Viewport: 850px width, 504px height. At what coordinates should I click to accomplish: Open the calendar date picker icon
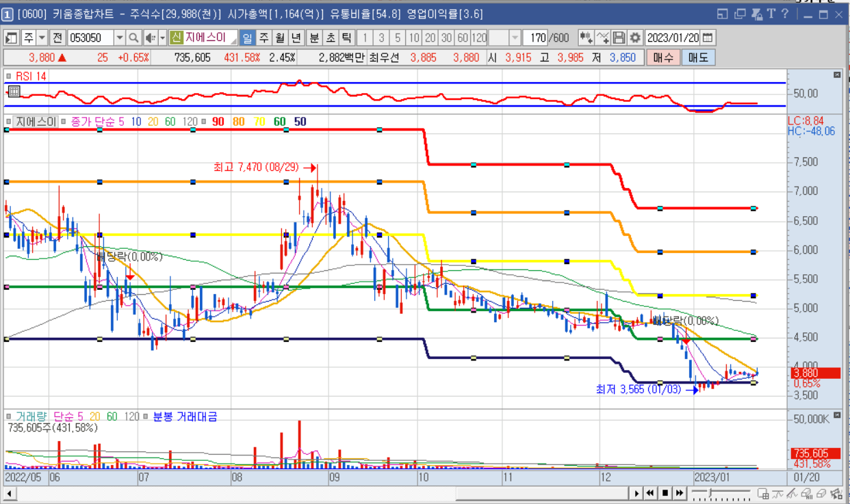coord(708,38)
